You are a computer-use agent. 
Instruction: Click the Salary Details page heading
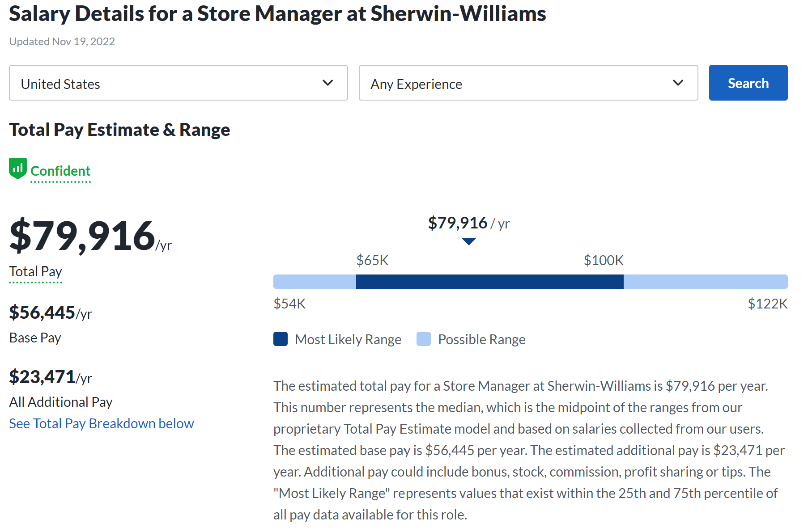coord(277,14)
